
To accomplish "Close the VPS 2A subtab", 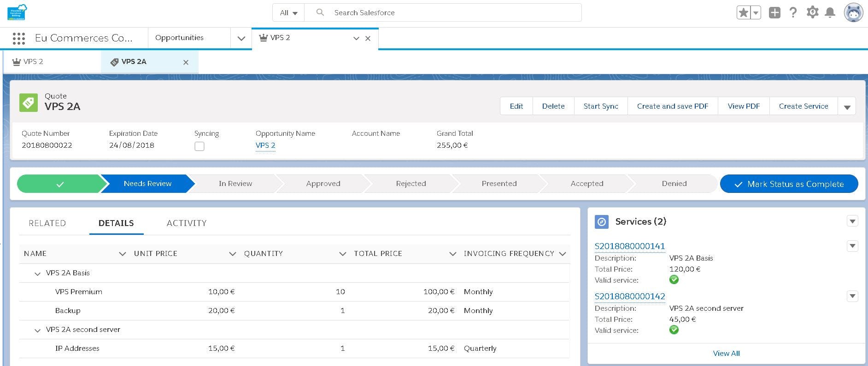I will 186,62.
